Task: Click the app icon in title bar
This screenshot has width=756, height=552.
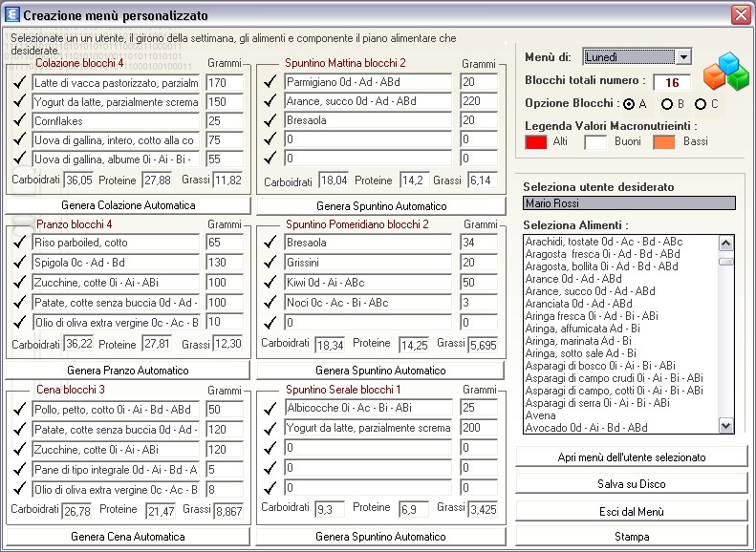Action: (11, 15)
